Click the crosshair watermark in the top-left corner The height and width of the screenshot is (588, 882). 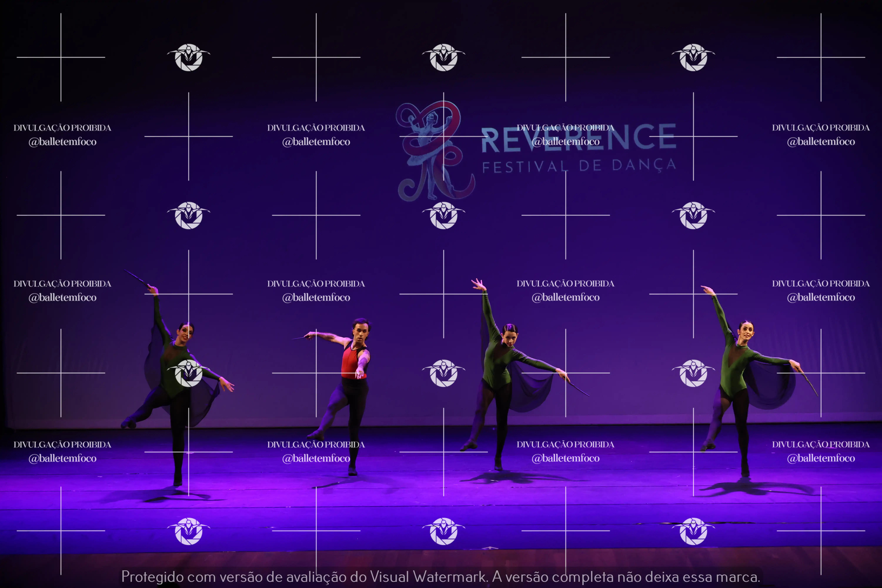coord(61,57)
